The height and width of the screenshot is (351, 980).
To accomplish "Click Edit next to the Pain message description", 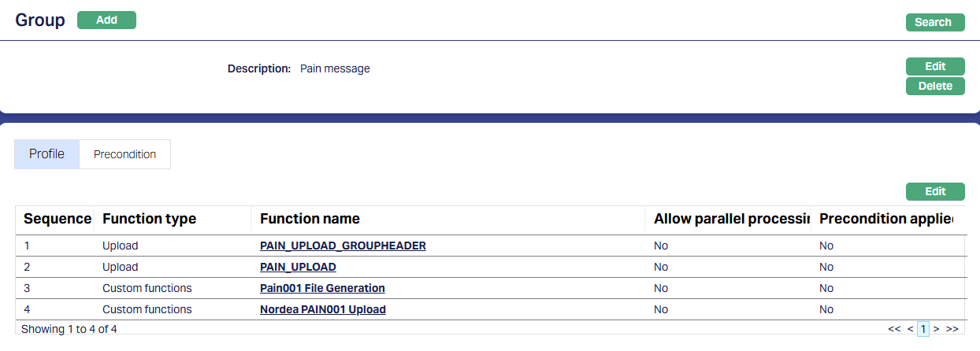I will click(x=935, y=67).
